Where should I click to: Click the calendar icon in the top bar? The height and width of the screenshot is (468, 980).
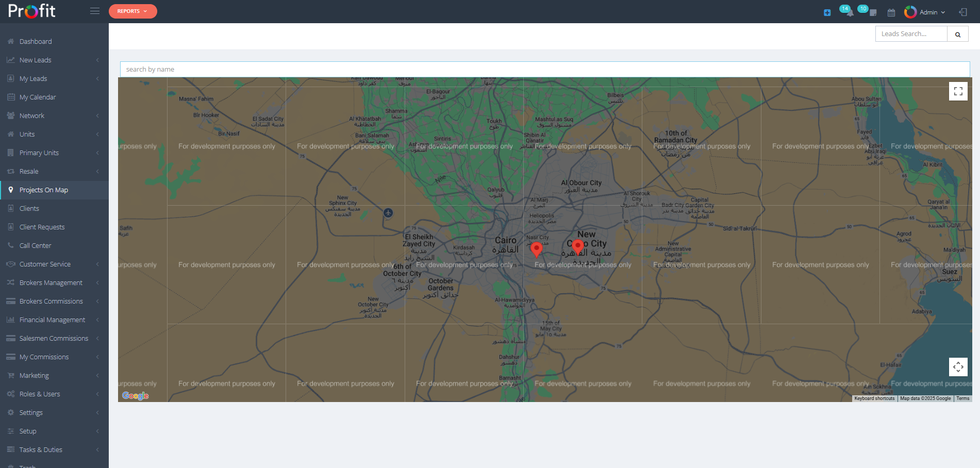891,12
